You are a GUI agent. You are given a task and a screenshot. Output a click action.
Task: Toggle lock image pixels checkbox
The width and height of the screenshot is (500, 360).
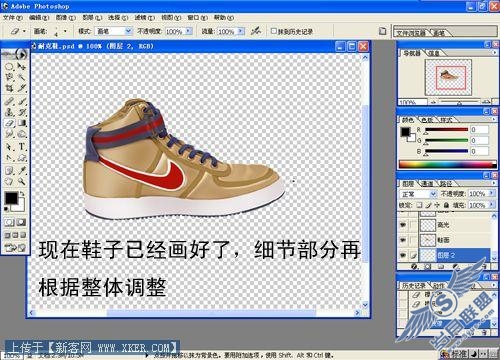coord(429,205)
